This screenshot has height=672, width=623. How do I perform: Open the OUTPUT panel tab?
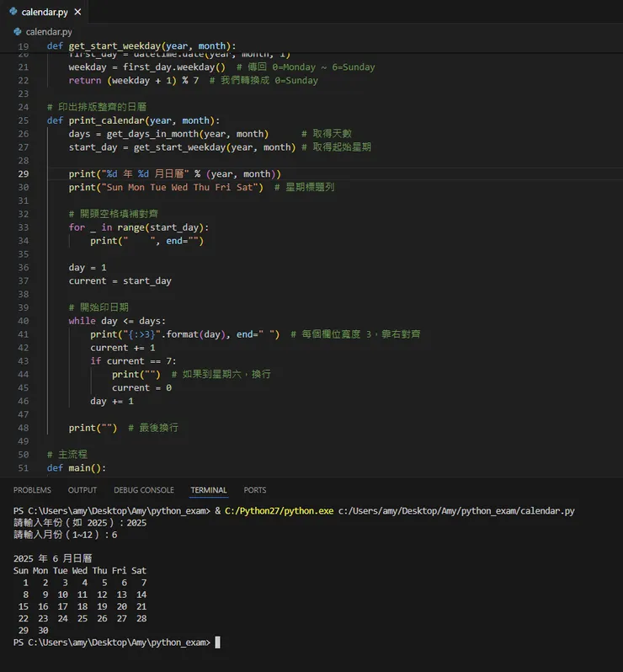point(83,490)
